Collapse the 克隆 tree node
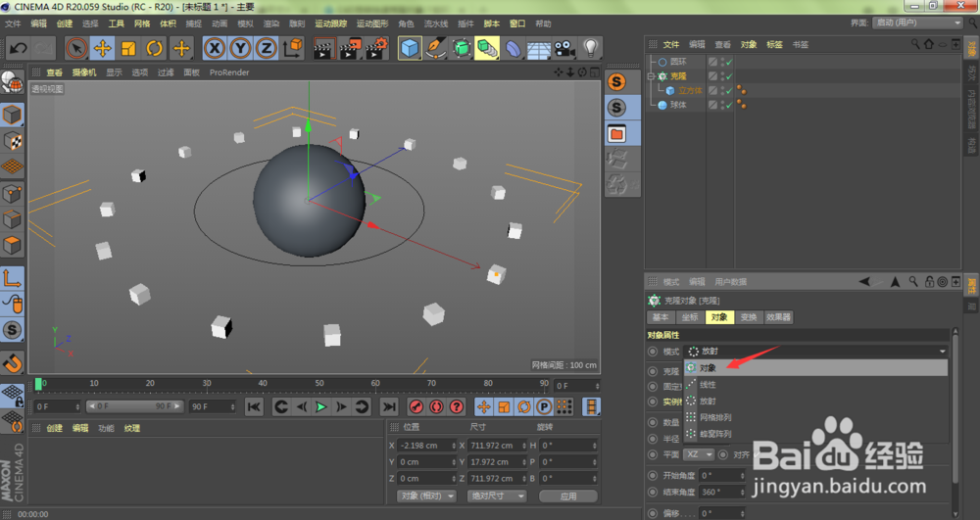This screenshot has width=980, height=520. (x=652, y=75)
